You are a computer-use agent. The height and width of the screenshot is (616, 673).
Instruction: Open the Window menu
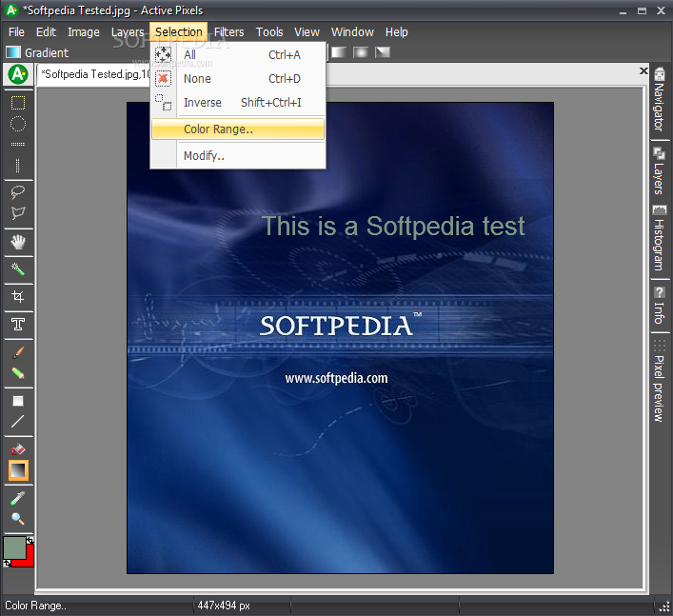[352, 32]
